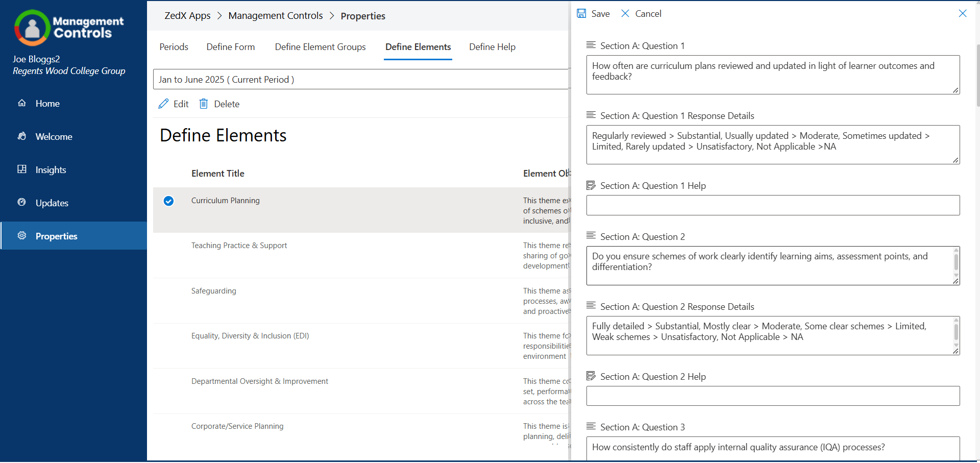Click the Question 2 Response Details text area
Screen dimensions: 980x463
click(x=773, y=336)
